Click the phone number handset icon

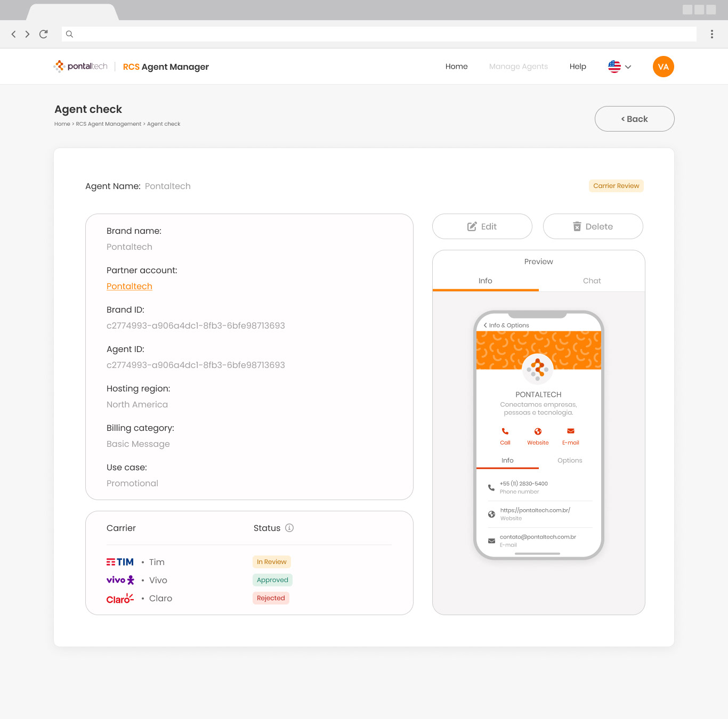[491, 487]
